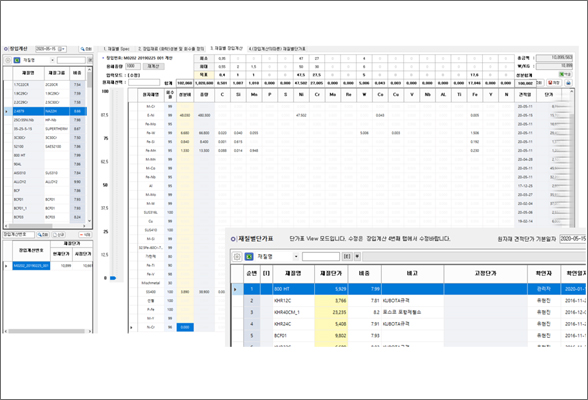The width and height of the screenshot is (588, 400).
Task: Switch to the '1. 재질별 Spec' tab
Action: pyautogui.click(x=116, y=49)
